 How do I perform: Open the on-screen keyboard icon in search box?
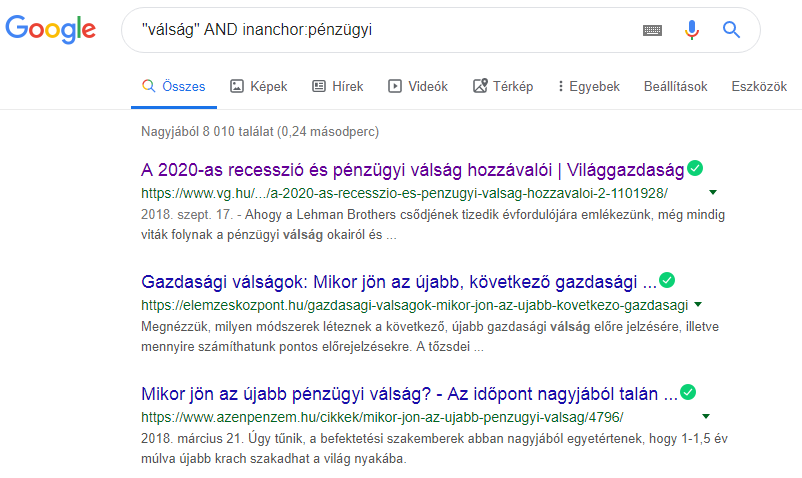tap(652, 31)
